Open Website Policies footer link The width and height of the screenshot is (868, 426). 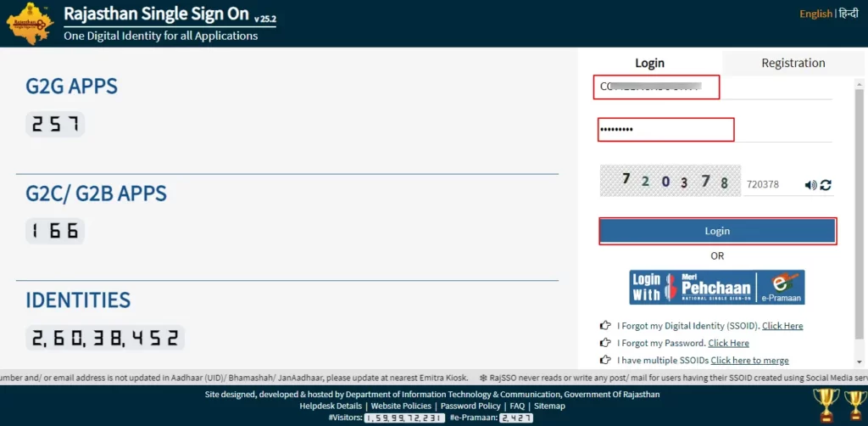(x=401, y=406)
